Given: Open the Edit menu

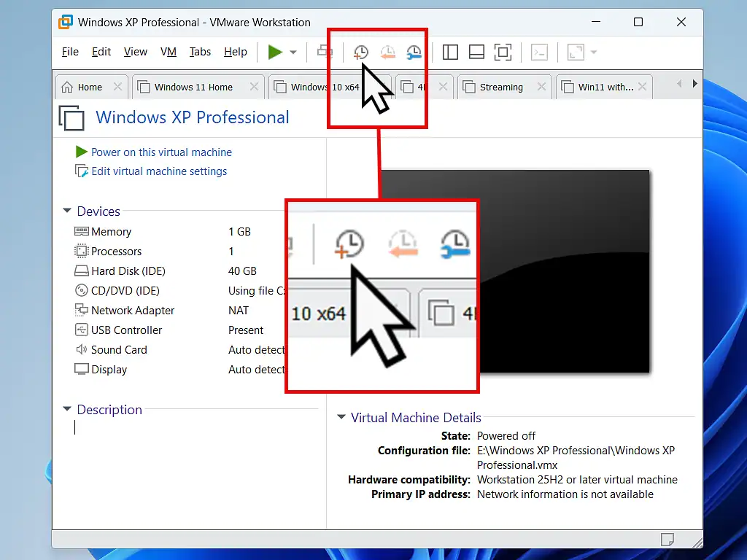Looking at the screenshot, I should coord(101,52).
